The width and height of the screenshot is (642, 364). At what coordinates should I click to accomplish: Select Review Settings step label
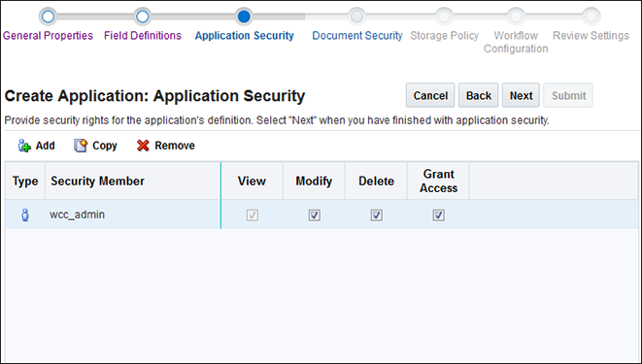coord(591,36)
